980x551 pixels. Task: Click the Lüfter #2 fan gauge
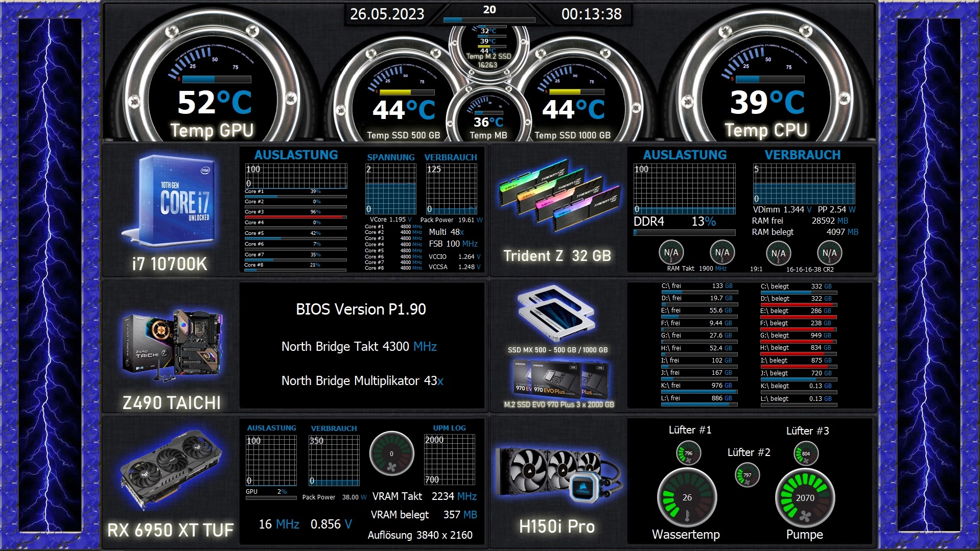point(748,475)
